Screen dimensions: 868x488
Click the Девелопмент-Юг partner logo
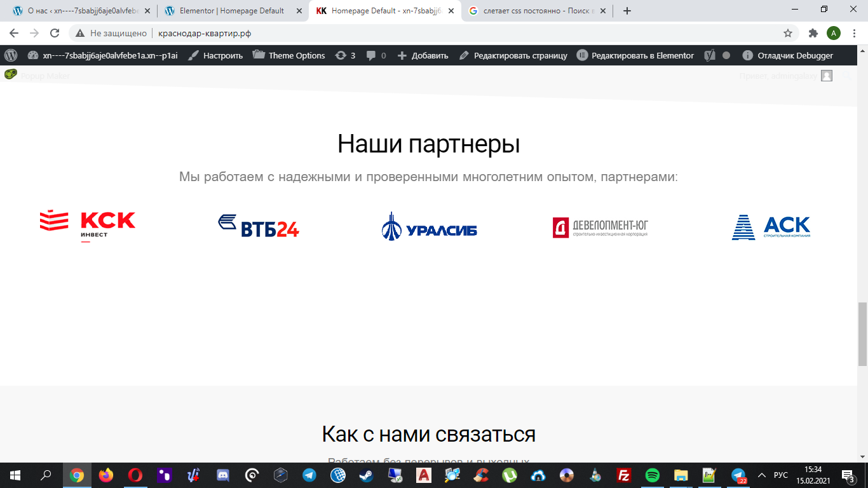[x=600, y=227]
